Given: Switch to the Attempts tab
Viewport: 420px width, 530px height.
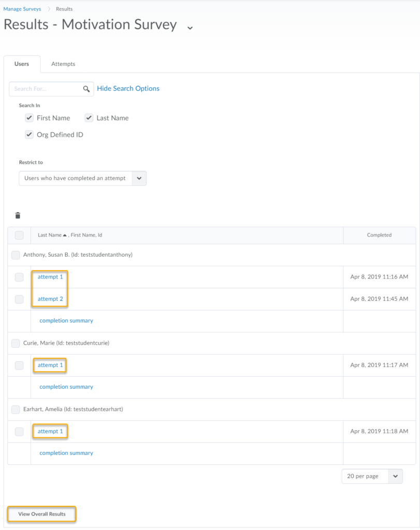Looking at the screenshot, I should coord(63,64).
